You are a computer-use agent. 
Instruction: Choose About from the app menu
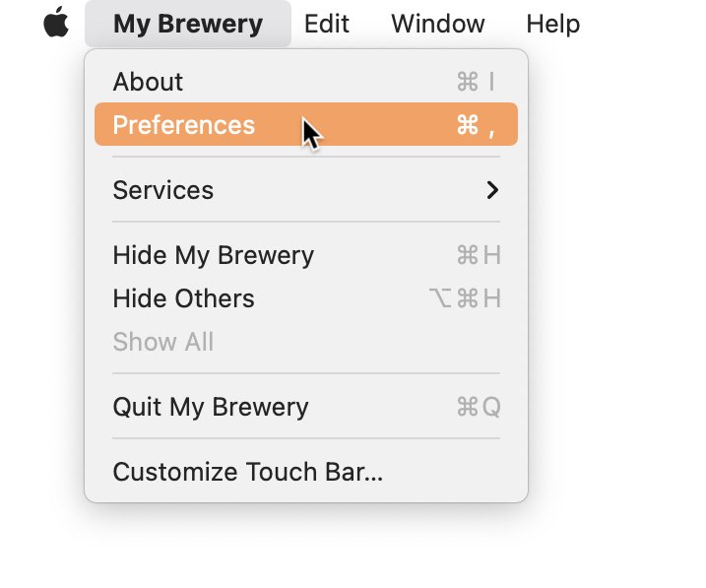(306, 82)
